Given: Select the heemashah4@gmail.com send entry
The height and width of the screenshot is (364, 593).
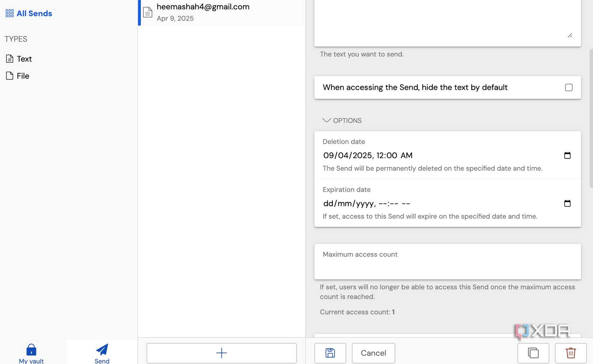Looking at the screenshot, I should pyautogui.click(x=222, y=13).
